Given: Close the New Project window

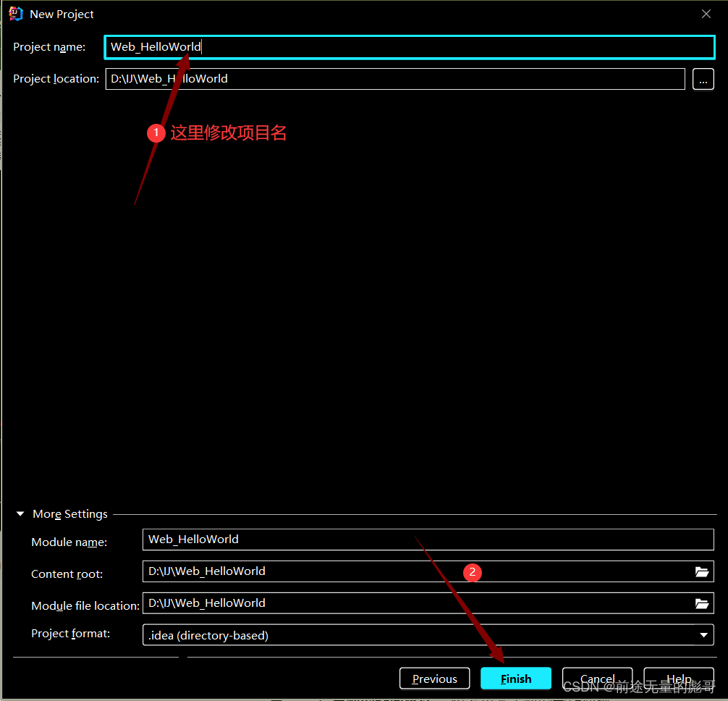Looking at the screenshot, I should pyautogui.click(x=706, y=14).
